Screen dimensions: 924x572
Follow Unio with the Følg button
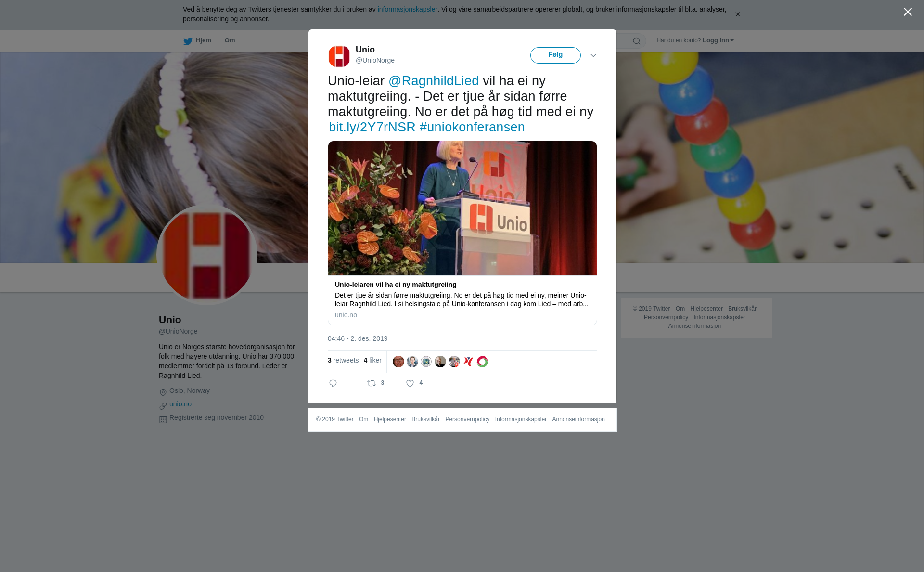pos(555,55)
